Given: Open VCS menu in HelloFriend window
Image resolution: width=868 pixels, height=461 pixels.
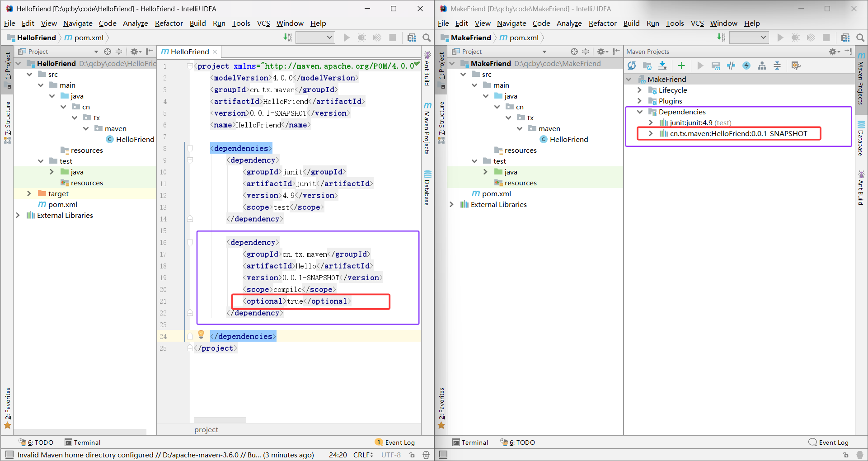Looking at the screenshot, I should (263, 23).
